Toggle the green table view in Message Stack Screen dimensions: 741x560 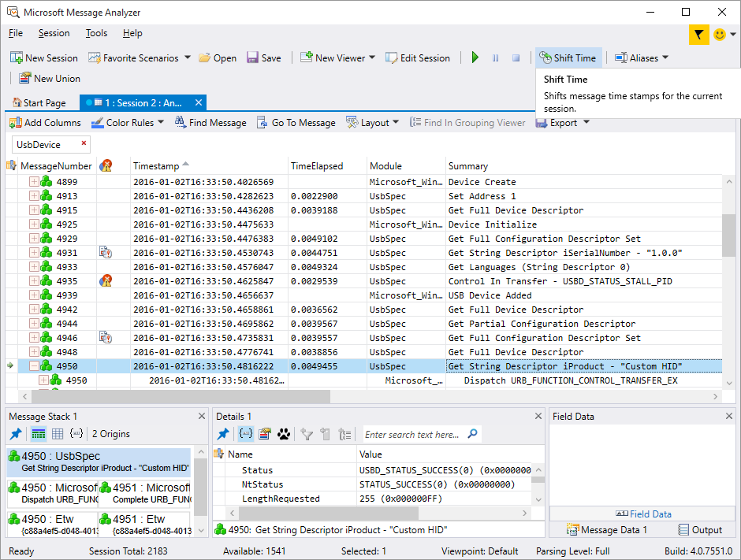(38, 434)
